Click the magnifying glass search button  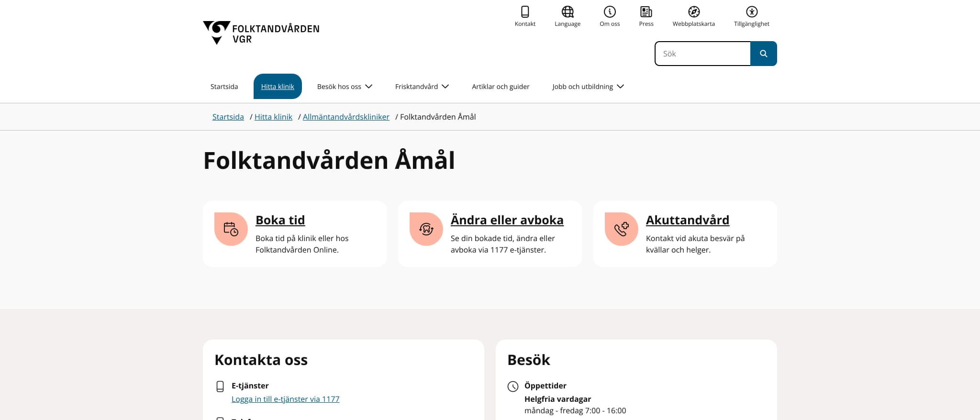coord(764,54)
